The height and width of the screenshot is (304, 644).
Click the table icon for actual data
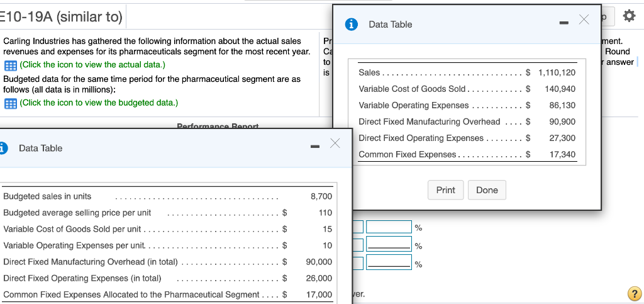[9, 65]
